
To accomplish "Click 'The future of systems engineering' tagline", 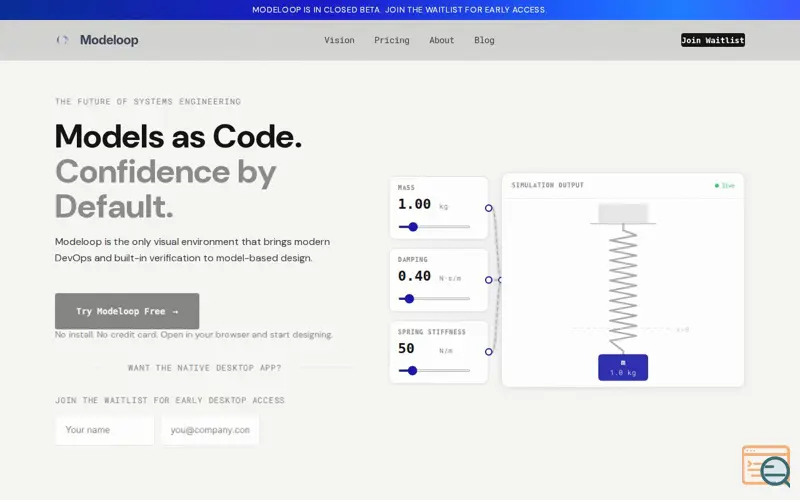I will (x=148, y=102).
